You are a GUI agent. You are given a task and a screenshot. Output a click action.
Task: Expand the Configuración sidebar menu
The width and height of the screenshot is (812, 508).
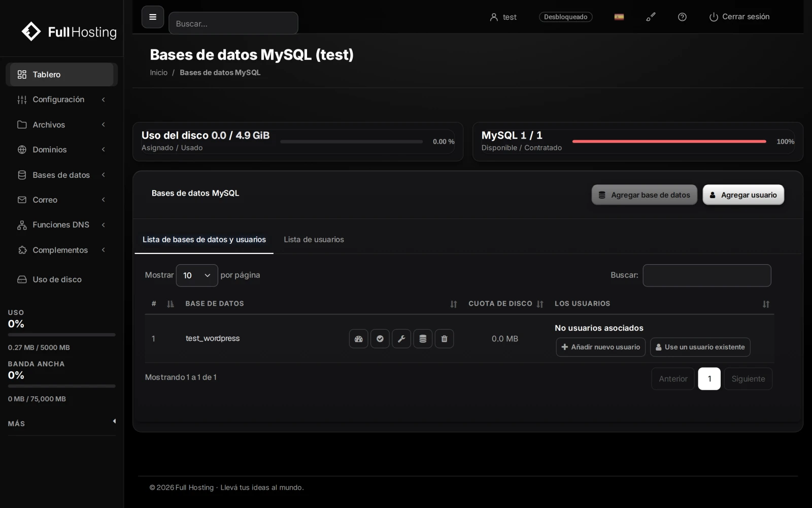61,100
